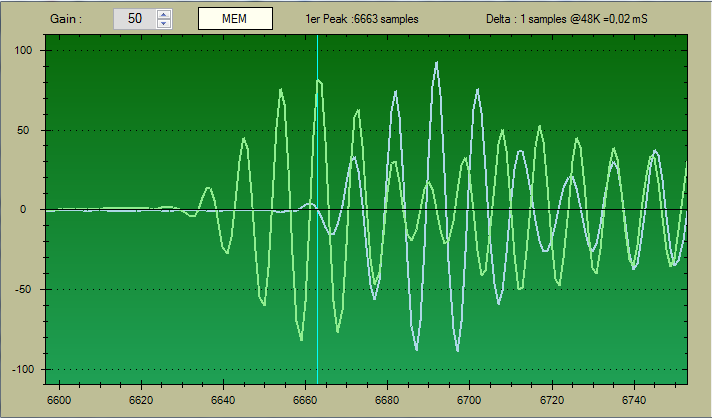The image size is (712, 418).
Task: Click the '1er Peak :6663 samples' readout
Action: click(362, 19)
